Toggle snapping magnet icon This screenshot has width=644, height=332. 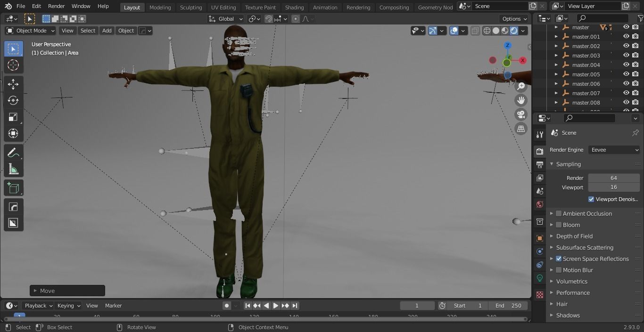pos(268,19)
